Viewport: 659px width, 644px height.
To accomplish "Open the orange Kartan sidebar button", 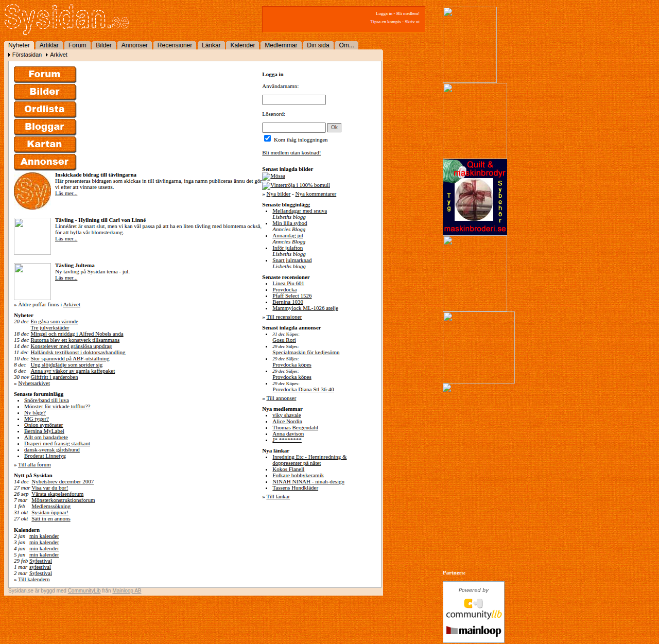I will (x=45, y=145).
